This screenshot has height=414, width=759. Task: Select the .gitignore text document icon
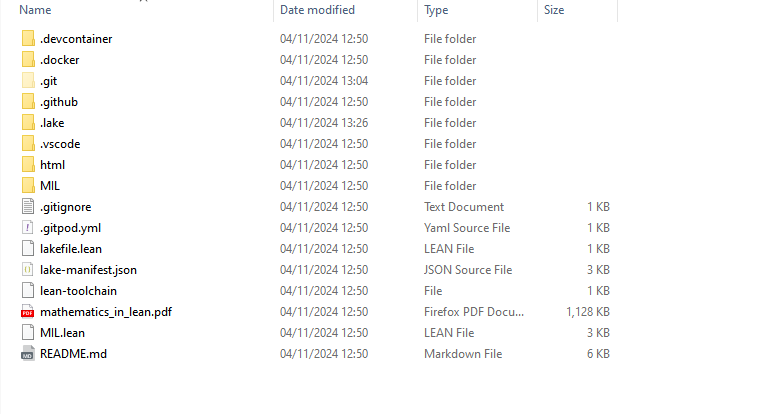(x=28, y=207)
